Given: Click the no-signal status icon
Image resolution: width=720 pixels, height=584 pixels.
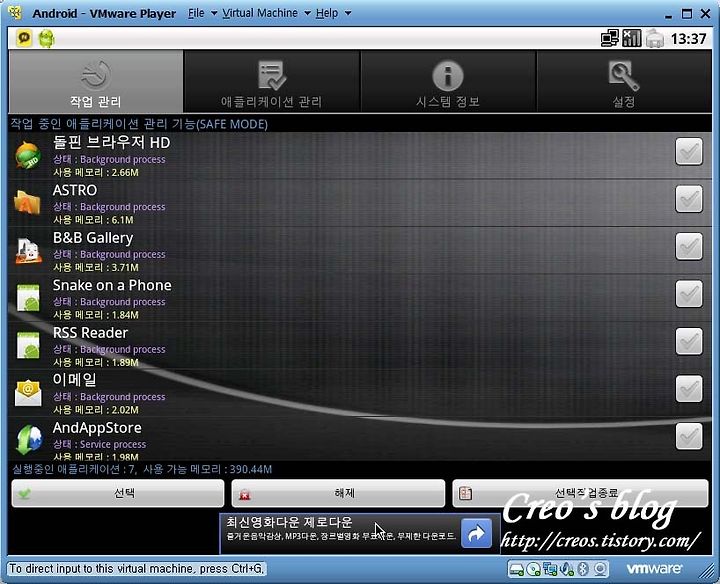Looking at the screenshot, I should [x=632, y=39].
